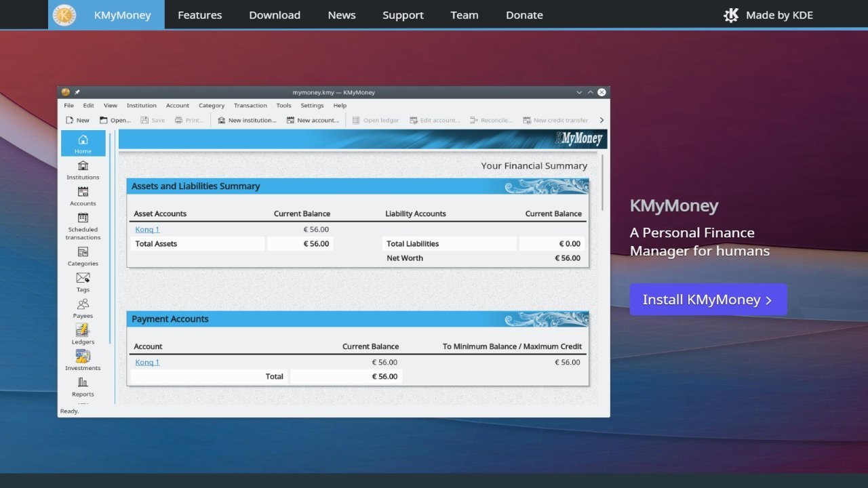Expand the toolbar overflow chevron
868x488 pixels.
point(601,120)
